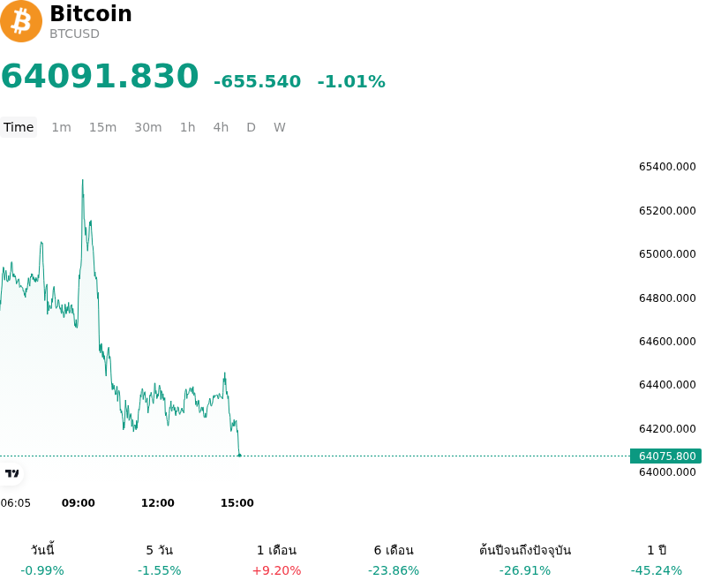Select the 5 วัน performance range
This screenshot has height=588, width=706.
coord(160,560)
